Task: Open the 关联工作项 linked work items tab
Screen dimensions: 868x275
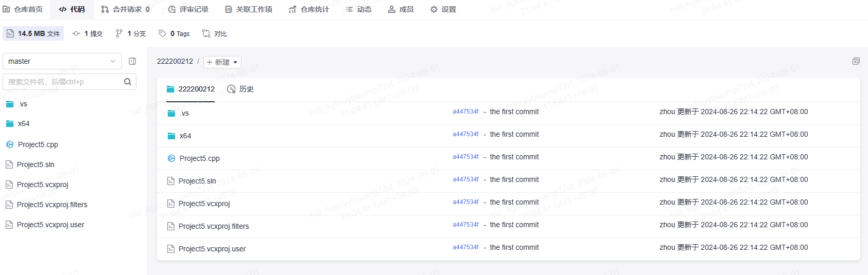Action: 249,9
